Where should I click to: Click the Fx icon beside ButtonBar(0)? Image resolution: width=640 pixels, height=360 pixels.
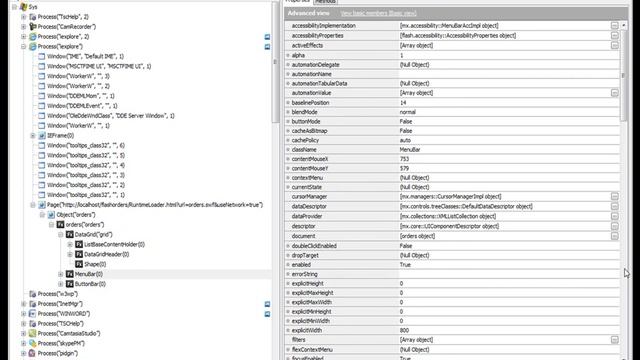pyautogui.click(x=70, y=284)
